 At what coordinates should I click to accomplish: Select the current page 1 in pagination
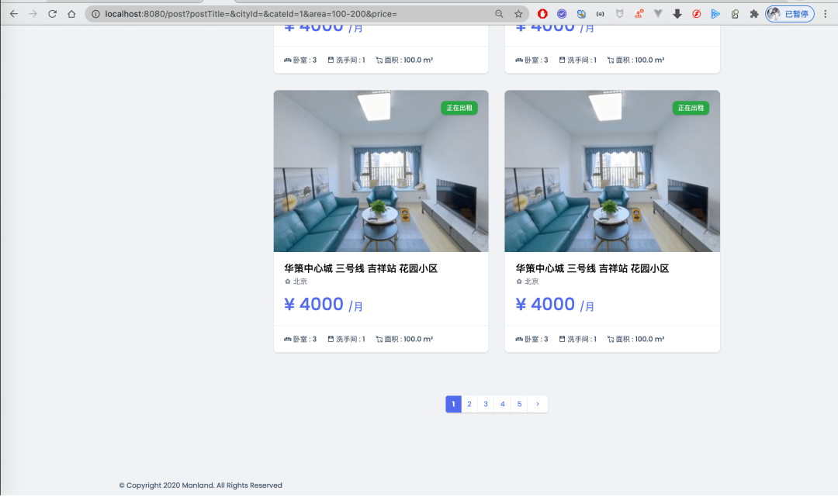click(453, 404)
